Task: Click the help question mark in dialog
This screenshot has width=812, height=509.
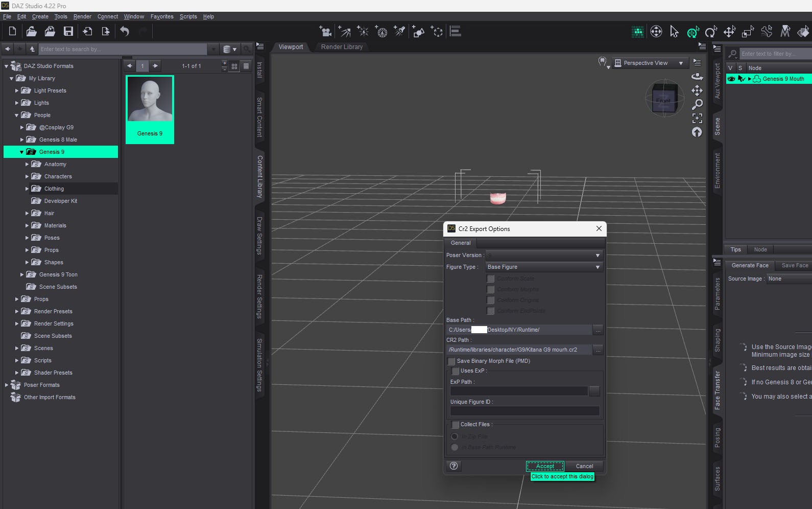Action: (453, 466)
